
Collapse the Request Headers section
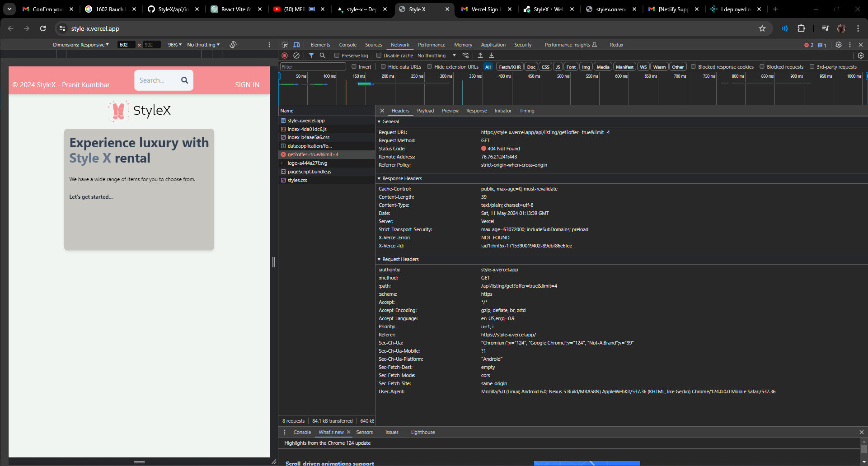click(x=379, y=260)
